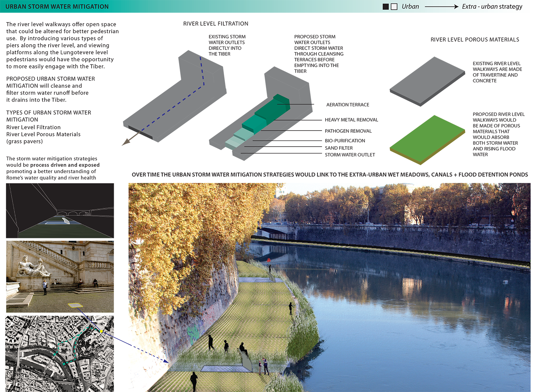Click the bold 'process driven and exposed' phrase
The height and width of the screenshot is (392, 535).
(x=65, y=165)
